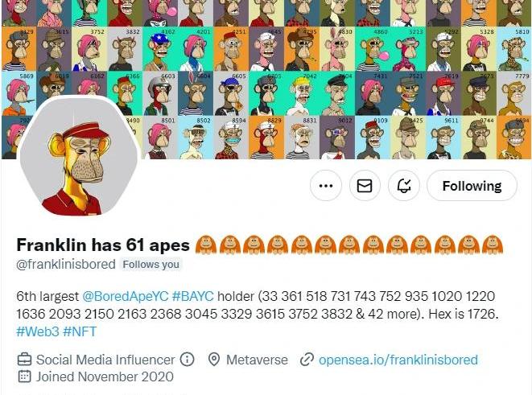Click the banner ape numbered 9611
Screen dimensions: 532x395
point(443,138)
